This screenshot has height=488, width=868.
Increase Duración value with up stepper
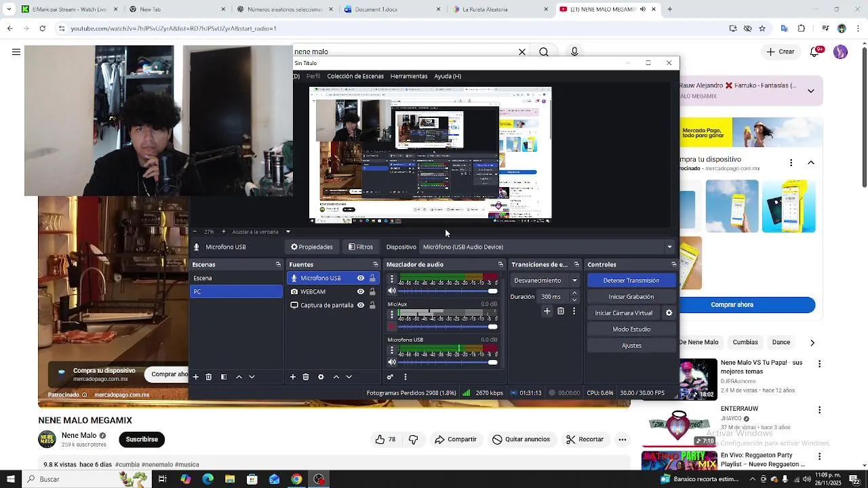click(575, 293)
